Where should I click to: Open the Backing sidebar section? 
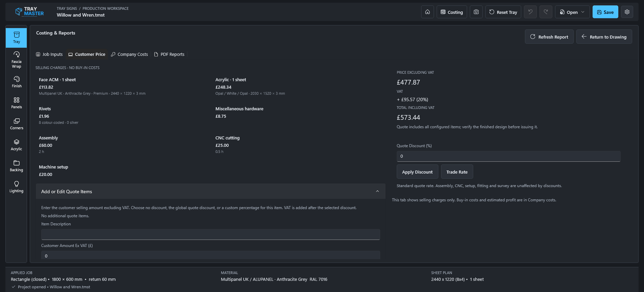tap(16, 166)
